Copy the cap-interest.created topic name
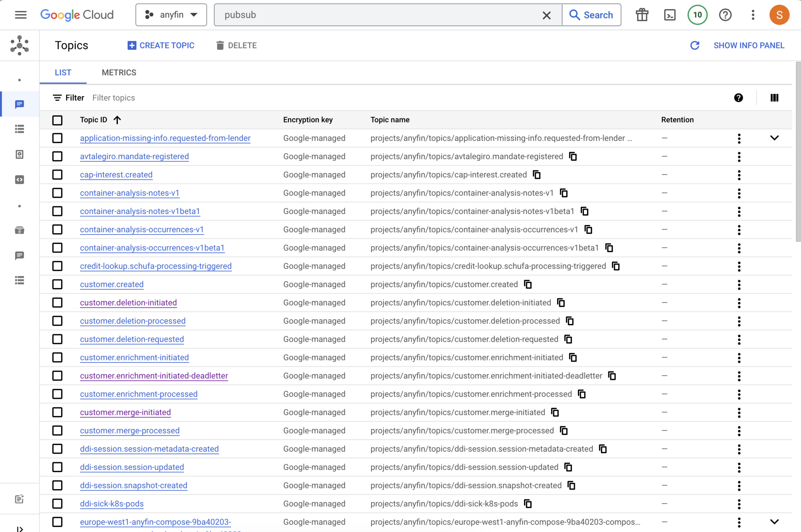Image resolution: width=801 pixels, height=532 pixels. pos(537,175)
